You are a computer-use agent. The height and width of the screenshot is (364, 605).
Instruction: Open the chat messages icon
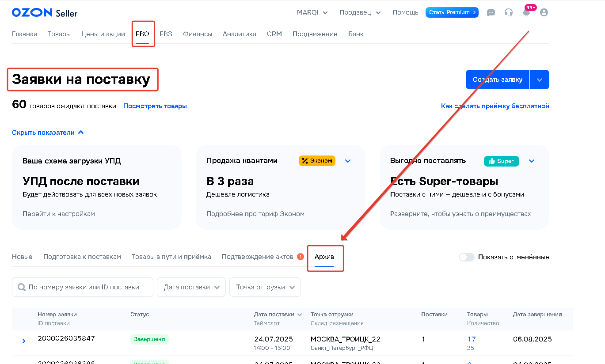tap(491, 13)
